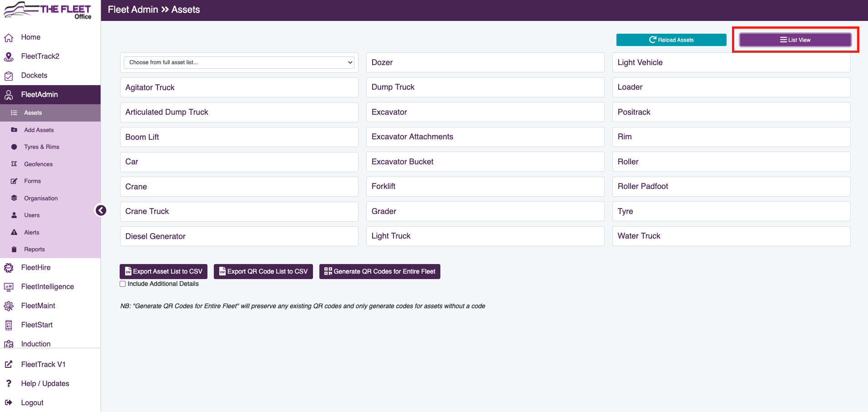Open the full asset list dropdown
The width and height of the screenshot is (868, 412).
tap(239, 62)
